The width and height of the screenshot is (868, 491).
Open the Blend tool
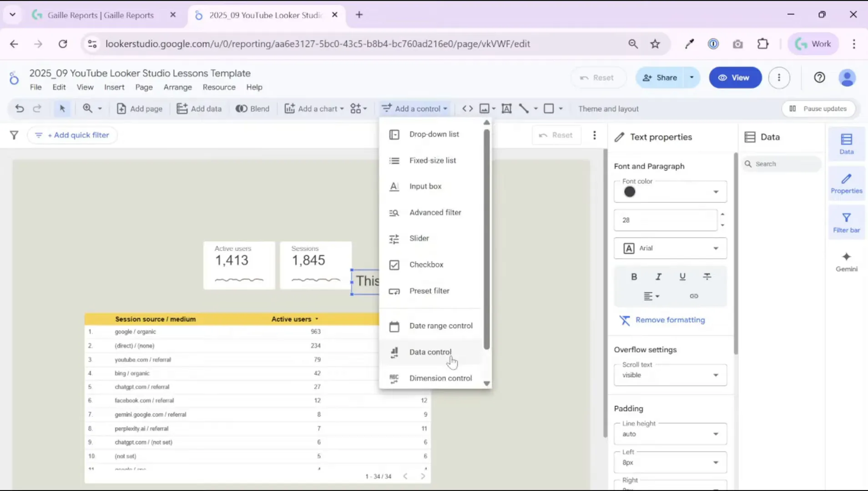252,109
